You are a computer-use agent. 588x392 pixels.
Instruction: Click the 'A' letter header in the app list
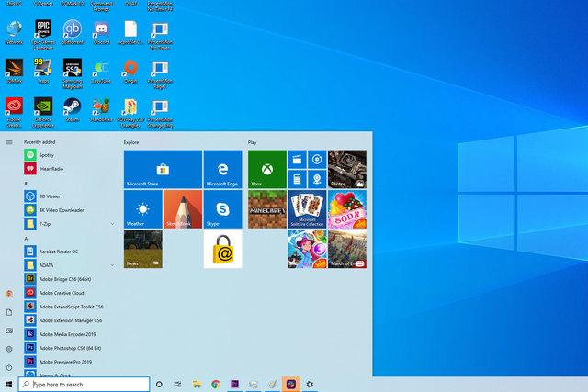26,239
